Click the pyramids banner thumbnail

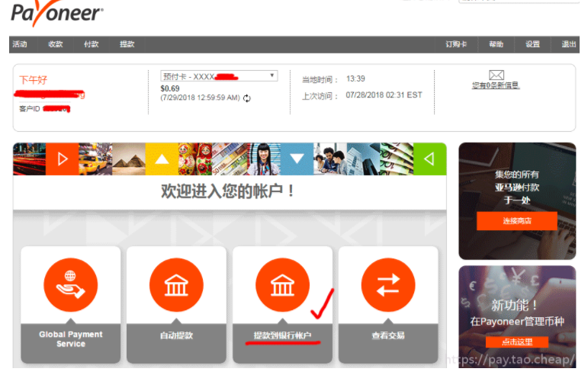click(129, 159)
